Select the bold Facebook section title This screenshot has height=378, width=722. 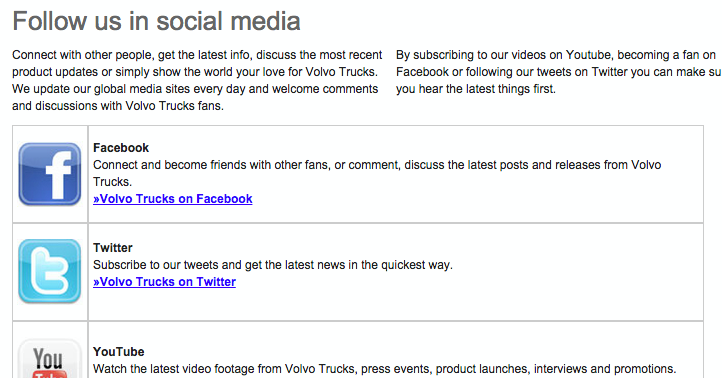click(121, 148)
